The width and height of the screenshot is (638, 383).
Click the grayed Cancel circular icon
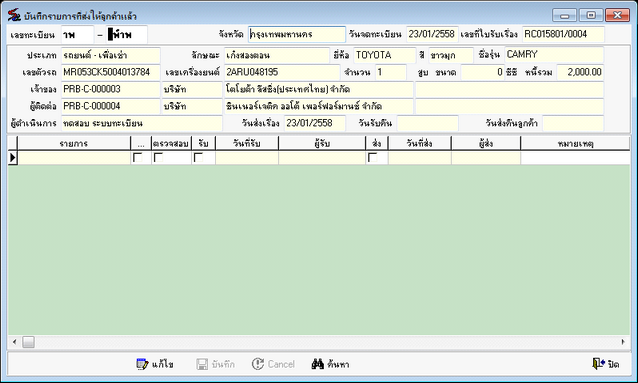click(258, 364)
